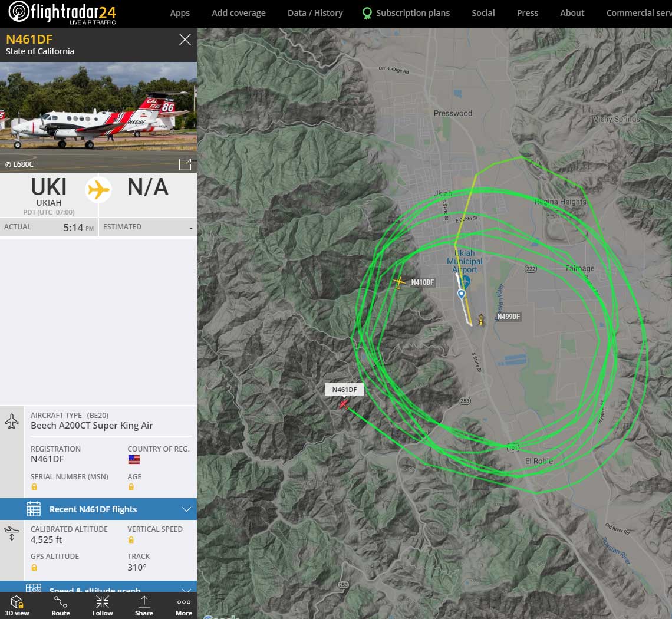Image resolution: width=672 pixels, height=619 pixels.
Task: Click the Flightradar24 logo
Action: coord(62,13)
